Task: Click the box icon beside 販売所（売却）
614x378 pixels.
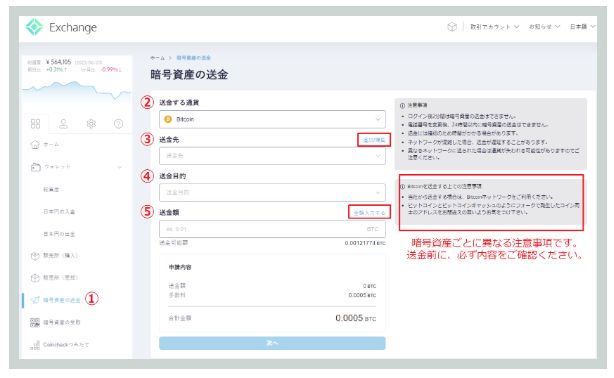Action: (x=35, y=278)
